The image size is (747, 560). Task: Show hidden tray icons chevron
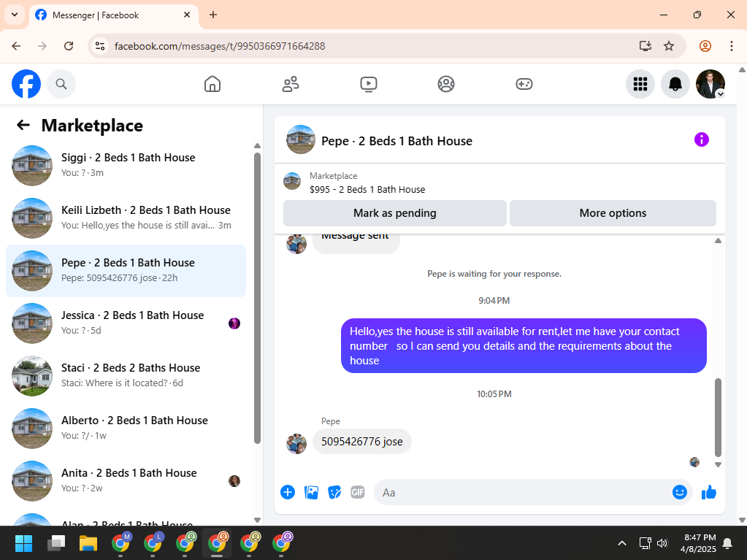(621, 543)
